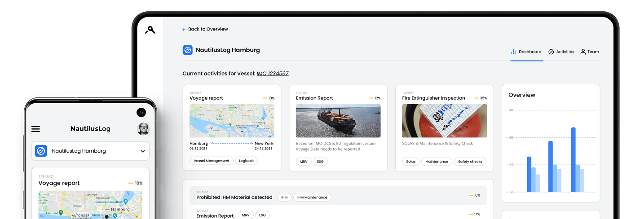This screenshot has height=219, width=644.
Task: Select the MRV tag in Emission Report card
Action: pos(304,162)
